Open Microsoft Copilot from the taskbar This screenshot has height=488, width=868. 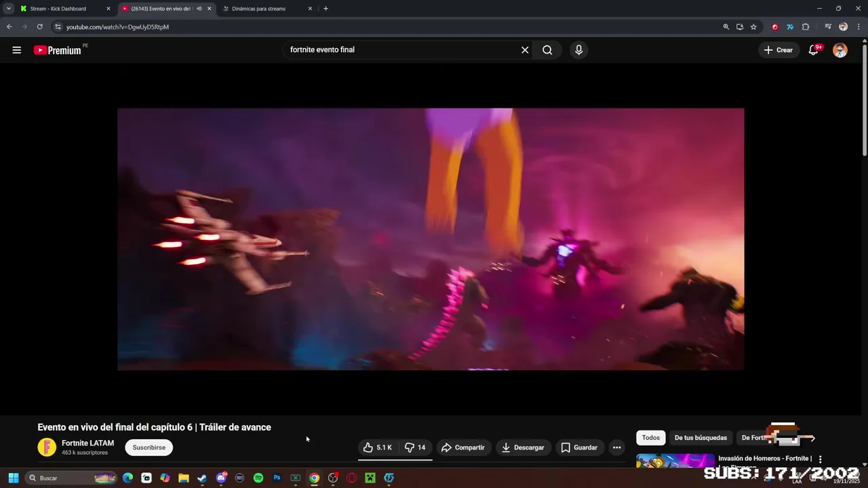[165, 478]
